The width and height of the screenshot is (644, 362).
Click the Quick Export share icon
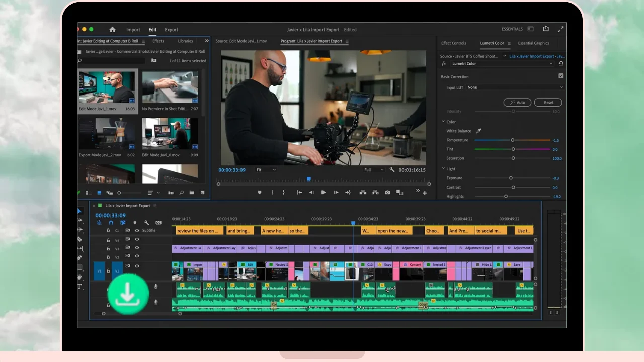[546, 29]
